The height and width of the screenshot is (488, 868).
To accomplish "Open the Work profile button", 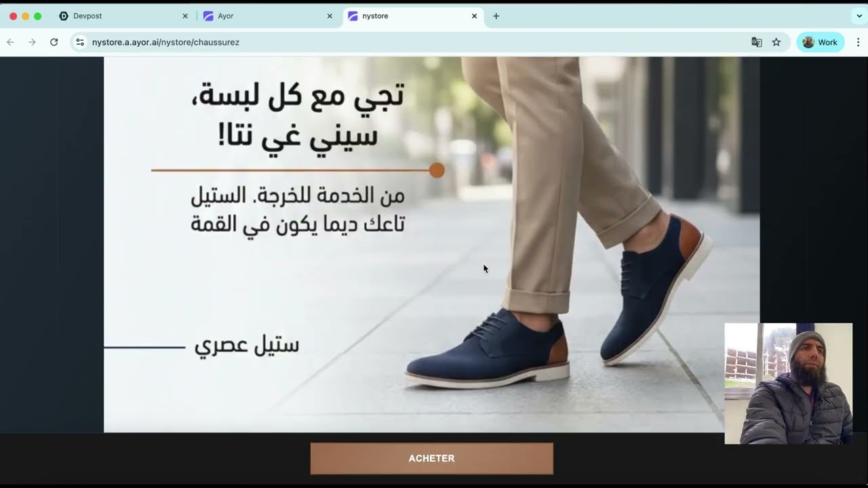I will [820, 42].
